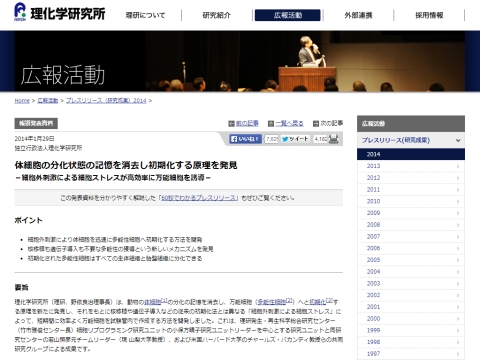
Task: Open the 2010 press release year
Action: (x=411, y=201)
